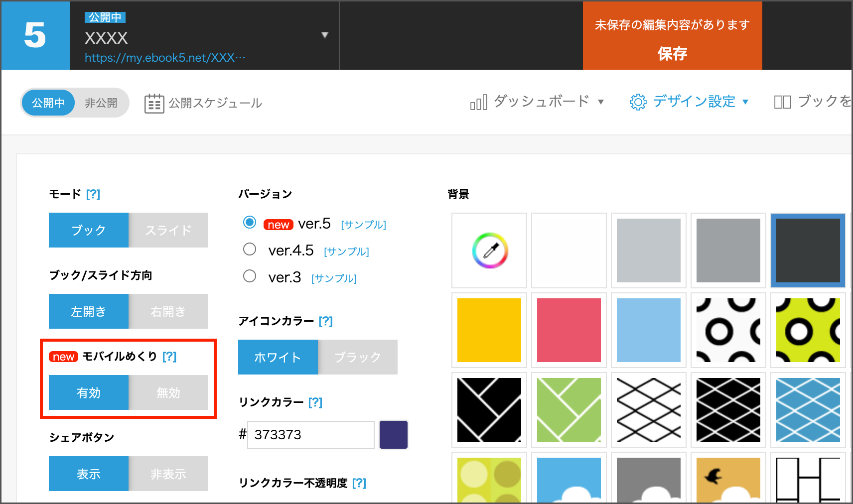Screen dimensions: 853x504
Task: Choose the orange background with bird
Action: (728, 479)
